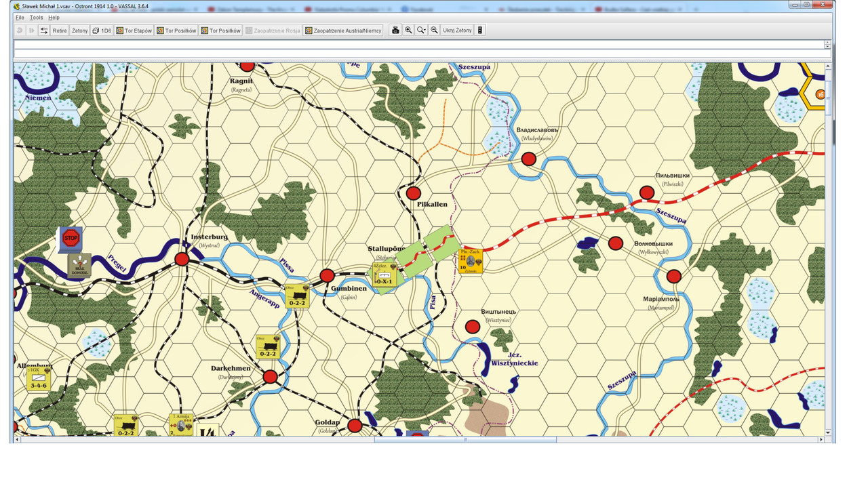868x486 pixels.
Task: Click the Gumbinen red city dot
Action: (327, 276)
